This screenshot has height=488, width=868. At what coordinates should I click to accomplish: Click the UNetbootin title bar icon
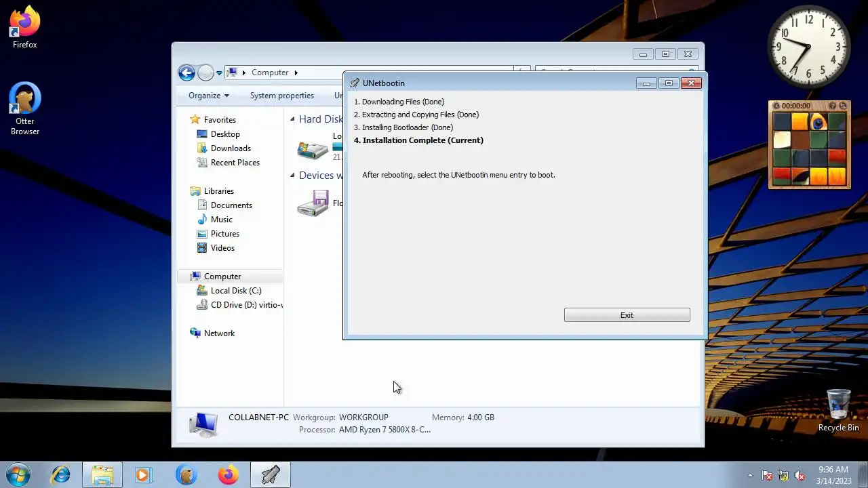(x=355, y=83)
